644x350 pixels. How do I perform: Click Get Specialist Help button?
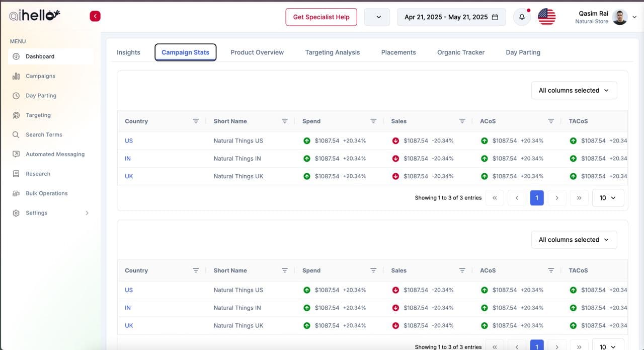pyautogui.click(x=321, y=17)
